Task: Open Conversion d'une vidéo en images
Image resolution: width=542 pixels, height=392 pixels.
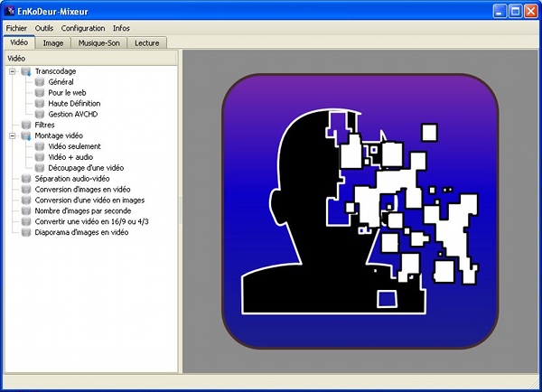Action: [x=89, y=201]
